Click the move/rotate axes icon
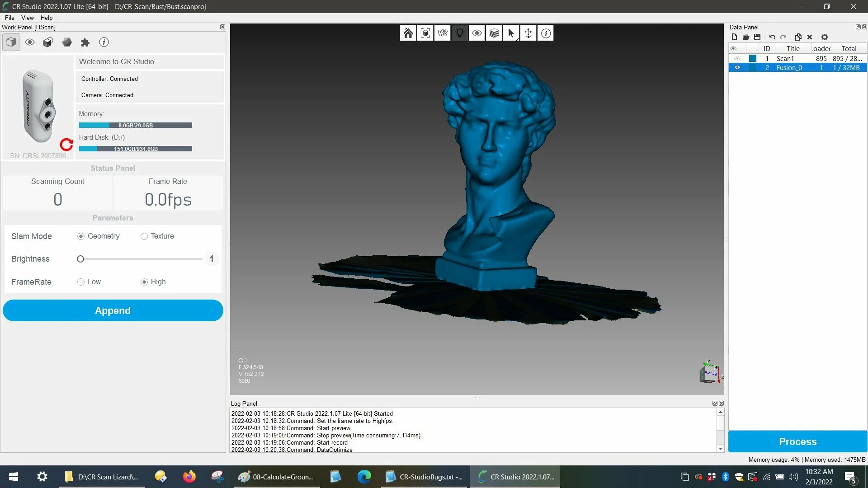This screenshot has height=488, width=868. click(x=528, y=33)
